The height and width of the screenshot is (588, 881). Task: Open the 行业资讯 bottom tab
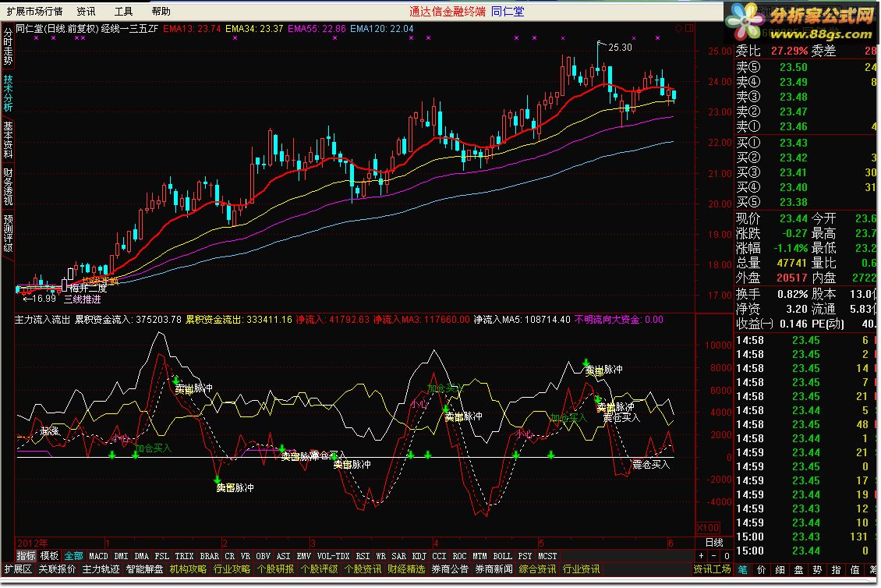[581, 569]
